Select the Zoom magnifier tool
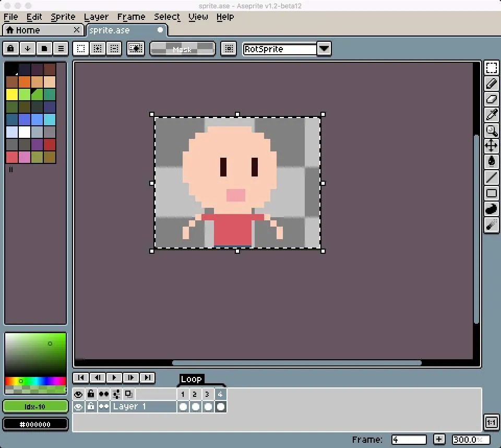This screenshot has width=501, height=448. [x=492, y=130]
